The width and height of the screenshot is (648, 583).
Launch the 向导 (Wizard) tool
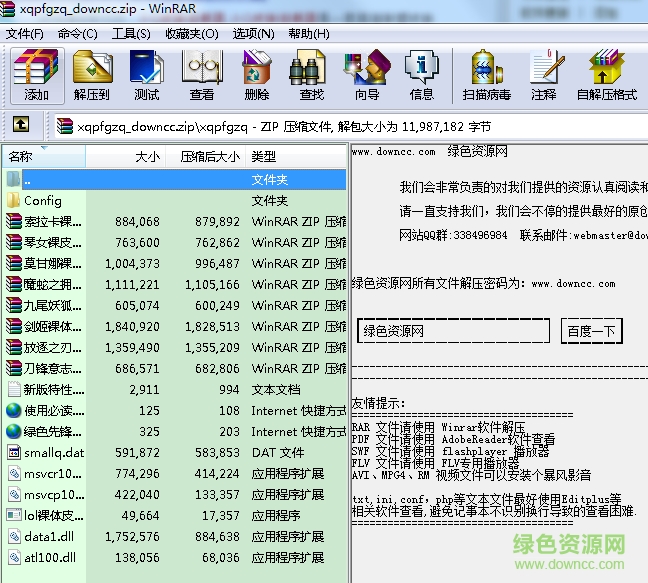pos(366,75)
